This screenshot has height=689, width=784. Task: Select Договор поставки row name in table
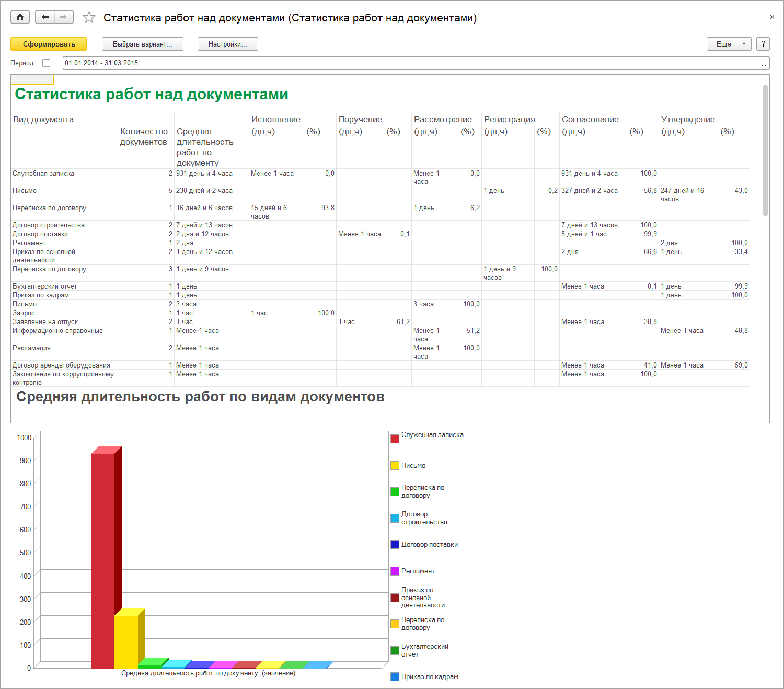point(40,234)
